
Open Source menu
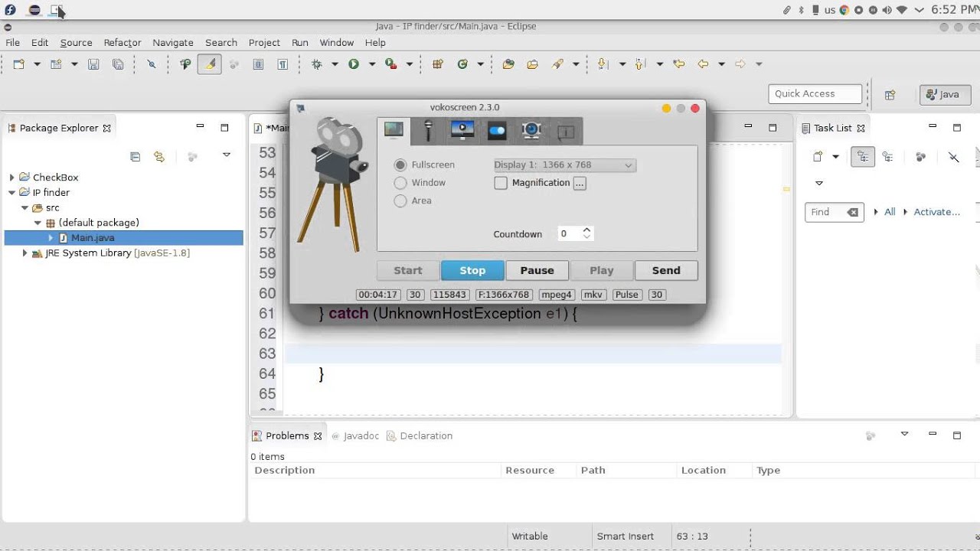click(x=76, y=43)
